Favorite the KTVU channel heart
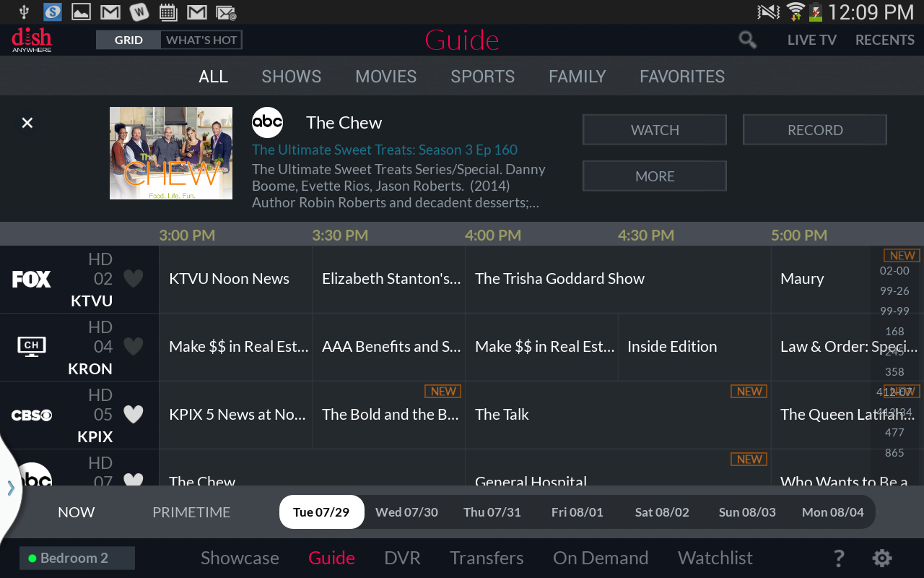Image resolution: width=924 pixels, height=578 pixels. (x=134, y=279)
